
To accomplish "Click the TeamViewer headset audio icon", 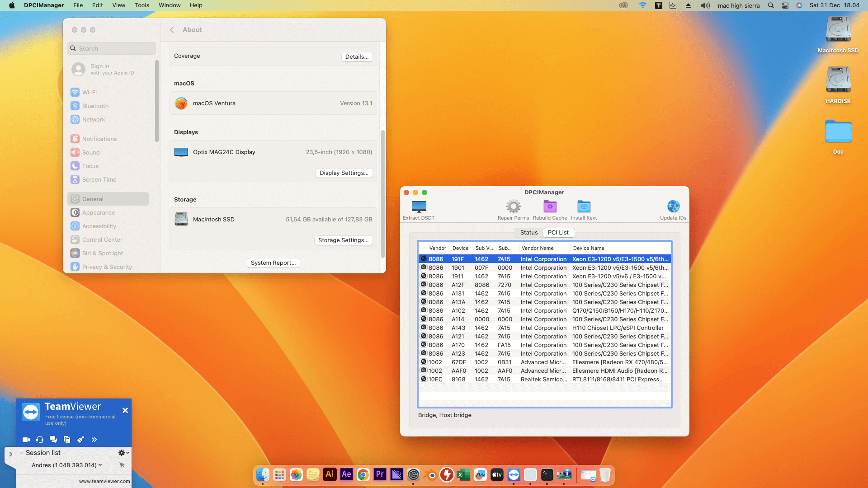I will tap(40, 440).
